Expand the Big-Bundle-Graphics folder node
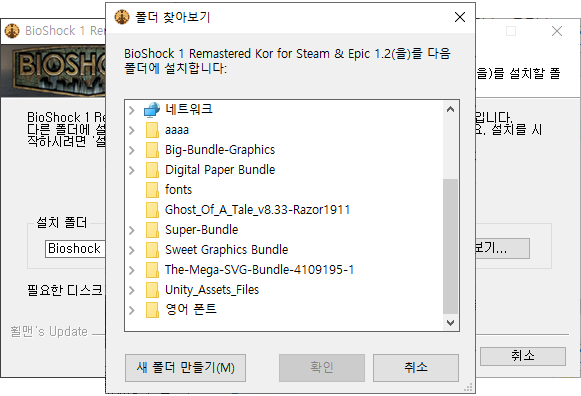This screenshot has height=396, width=581. point(132,150)
